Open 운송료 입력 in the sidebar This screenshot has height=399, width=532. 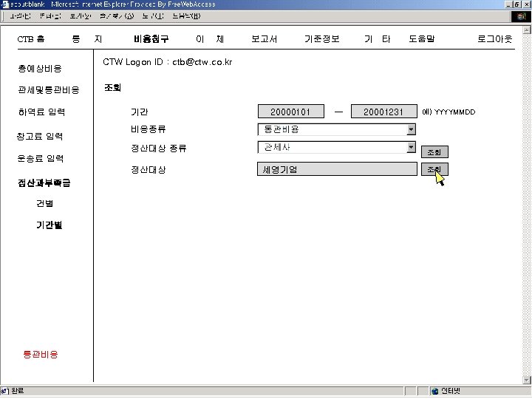point(41,158)
